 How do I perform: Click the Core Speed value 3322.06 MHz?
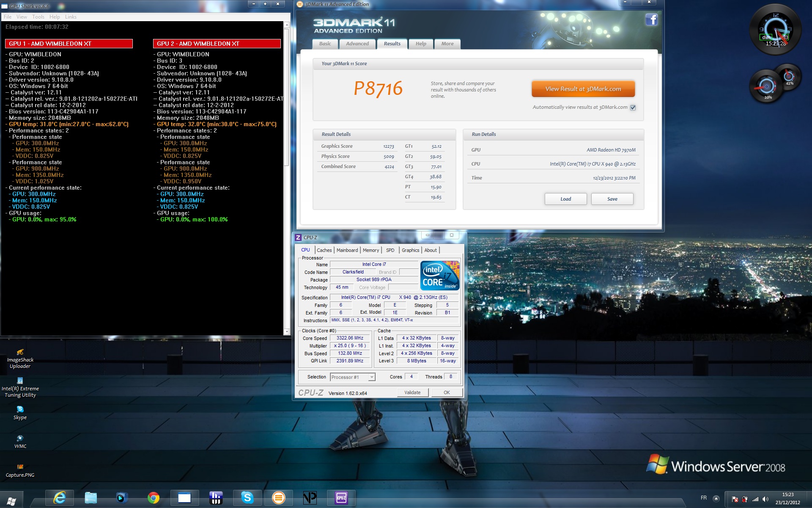point(350,338)
